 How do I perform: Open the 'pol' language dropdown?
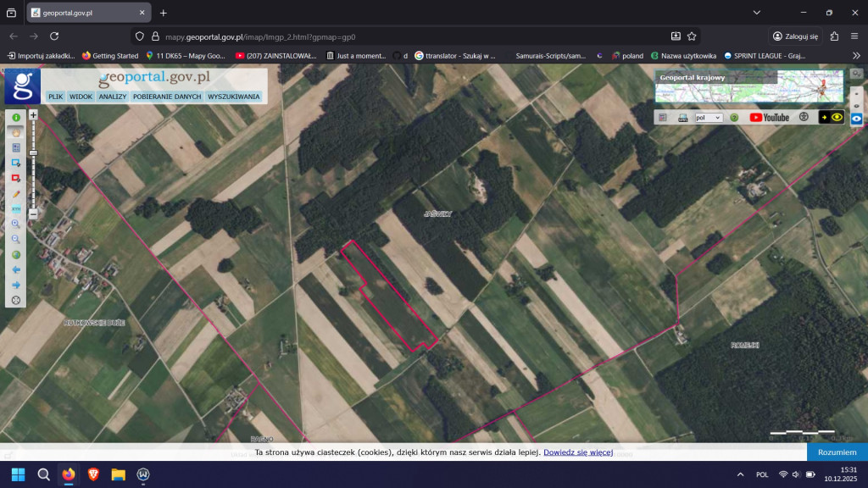pyautogui.click(x=708, y=118)
